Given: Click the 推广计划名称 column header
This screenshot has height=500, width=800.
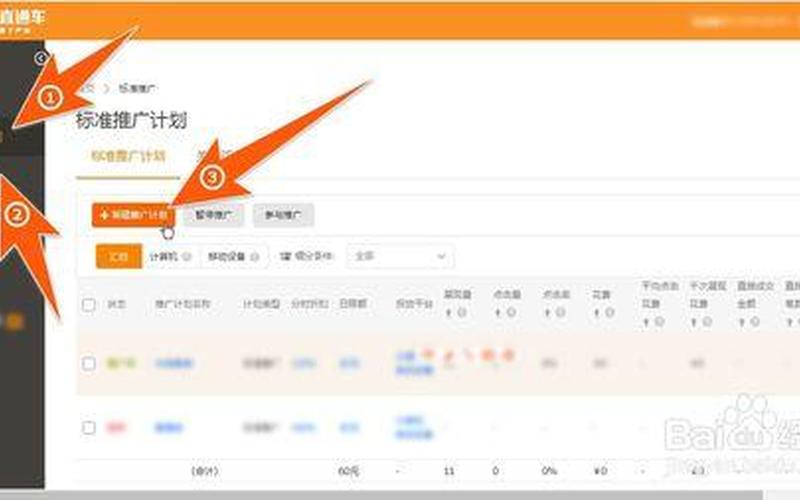Looking at the screenshot, I should click(x=183, y=304).
